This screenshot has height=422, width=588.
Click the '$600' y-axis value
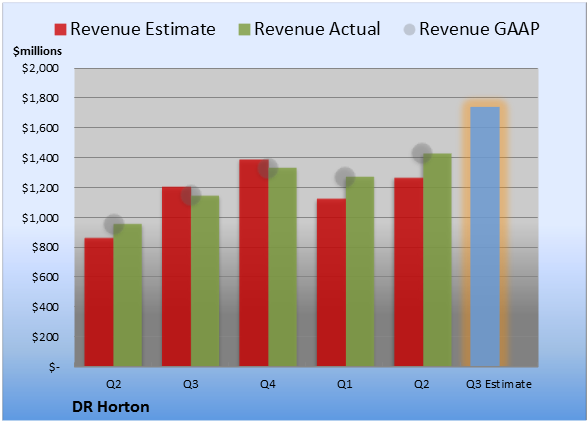click(x=45, y=277)
